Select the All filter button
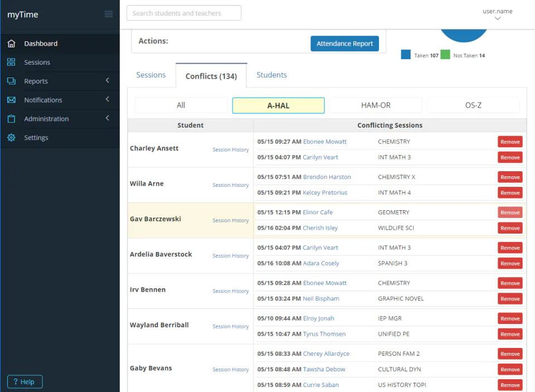 pos(181,105)
